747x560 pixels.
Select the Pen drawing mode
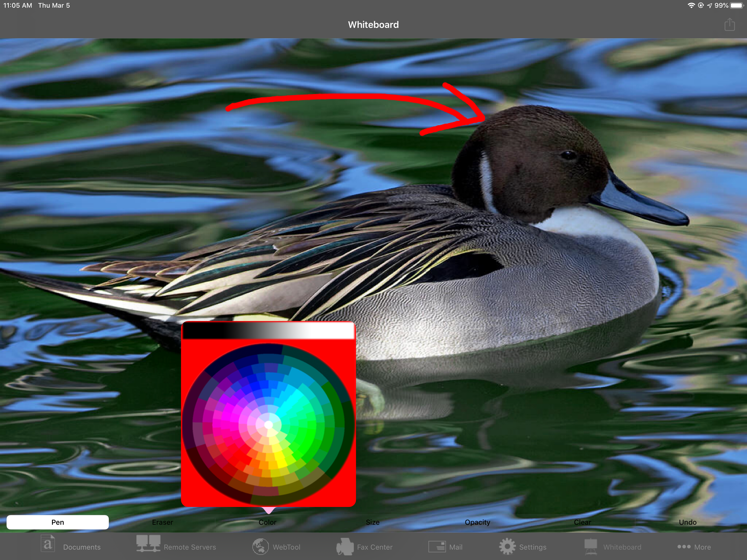pyautogui.click(x=57, y=522)
